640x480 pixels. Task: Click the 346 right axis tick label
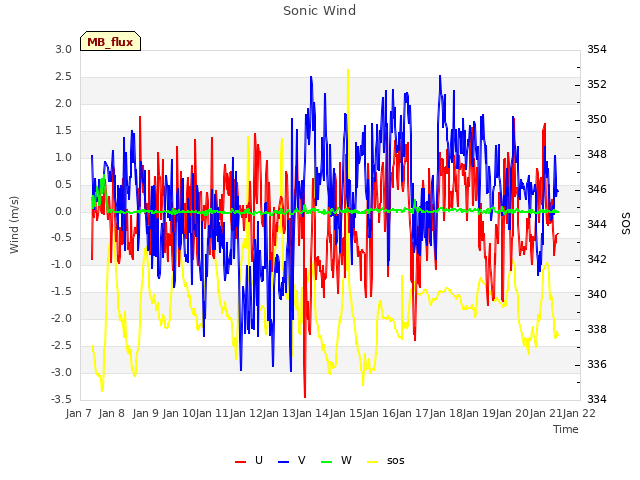click(597, 189)
